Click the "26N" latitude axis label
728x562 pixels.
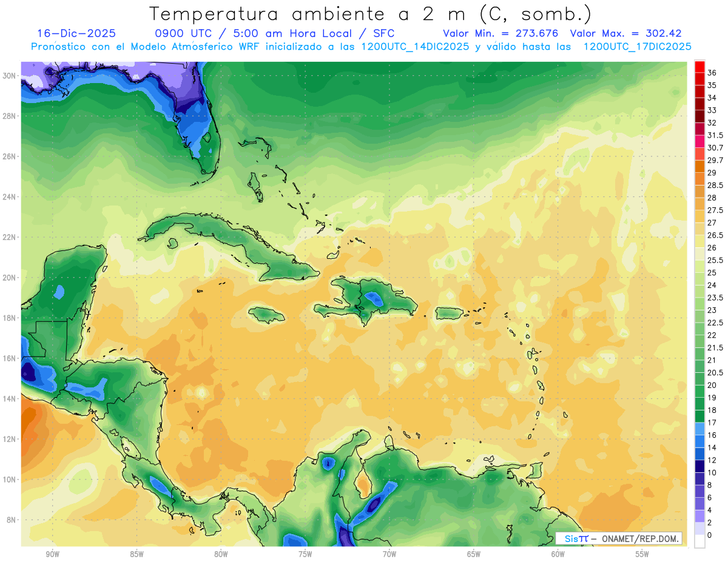pyautogui.click(x=10, y=156)
